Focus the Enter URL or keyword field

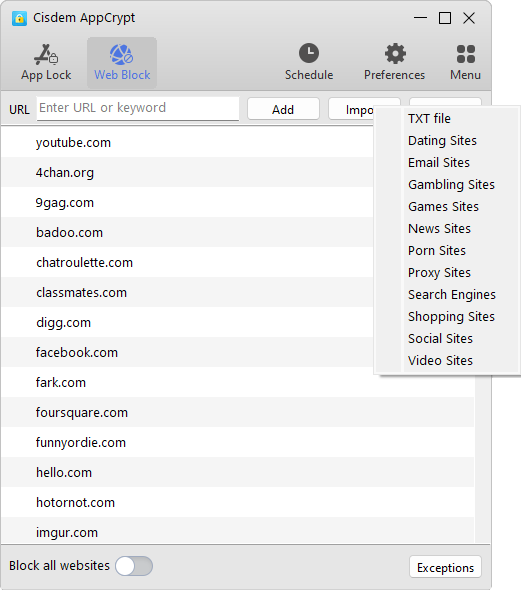pyautogui.click(x=138, y=108)
